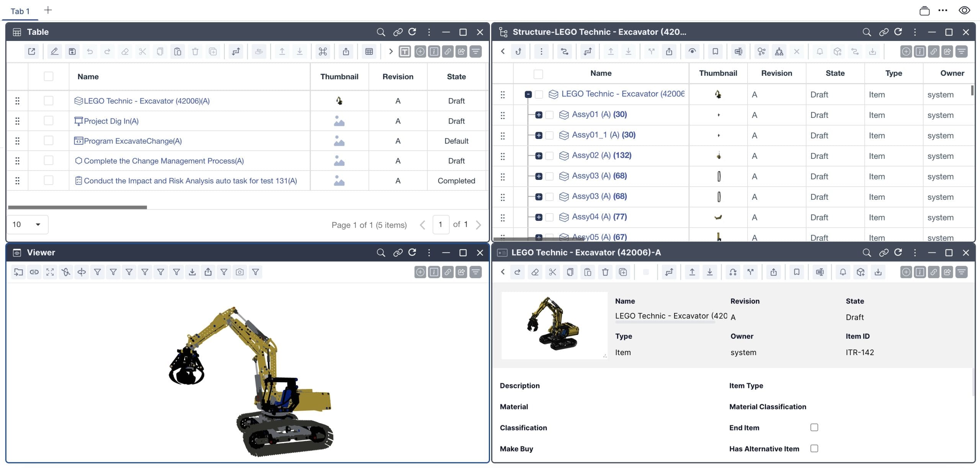This screenshot has width=980, height=468.
Task: Switch to Tab 1
Action: pos(20,11)
